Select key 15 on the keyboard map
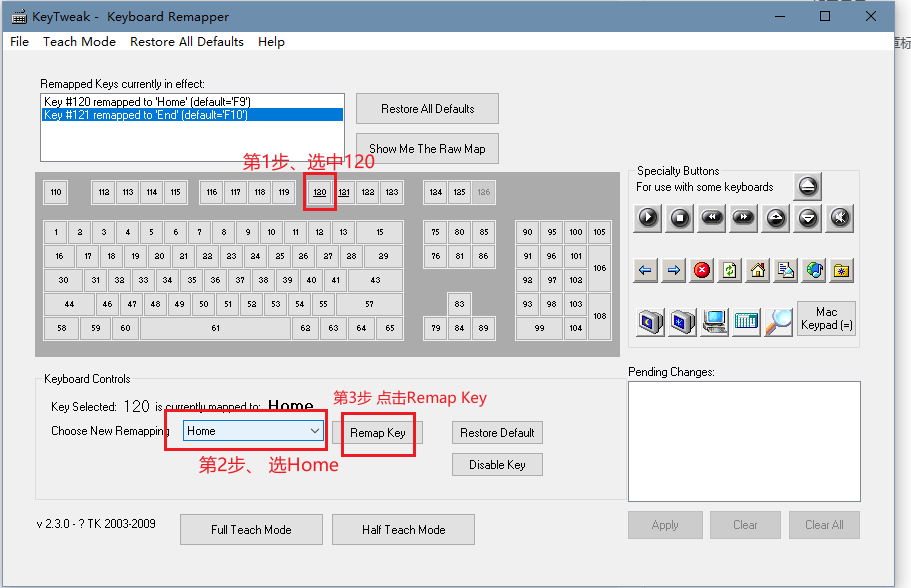Viewport: 911px width, 588px height. pos(379,232)
